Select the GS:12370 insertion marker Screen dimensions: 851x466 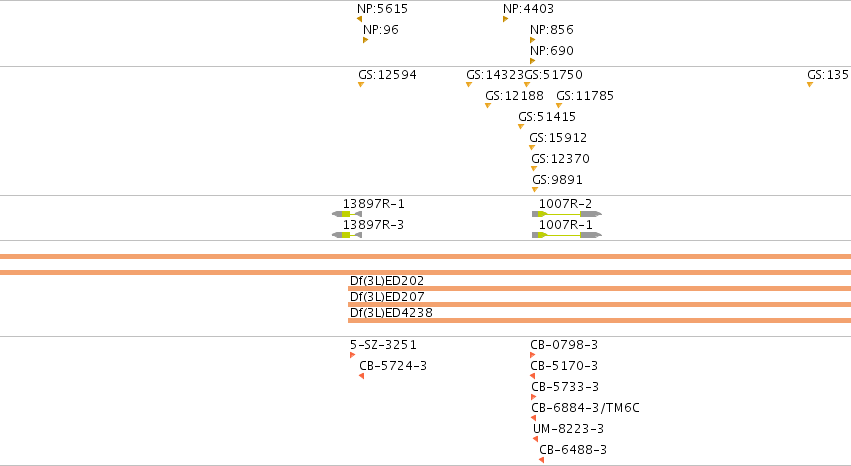534,169
